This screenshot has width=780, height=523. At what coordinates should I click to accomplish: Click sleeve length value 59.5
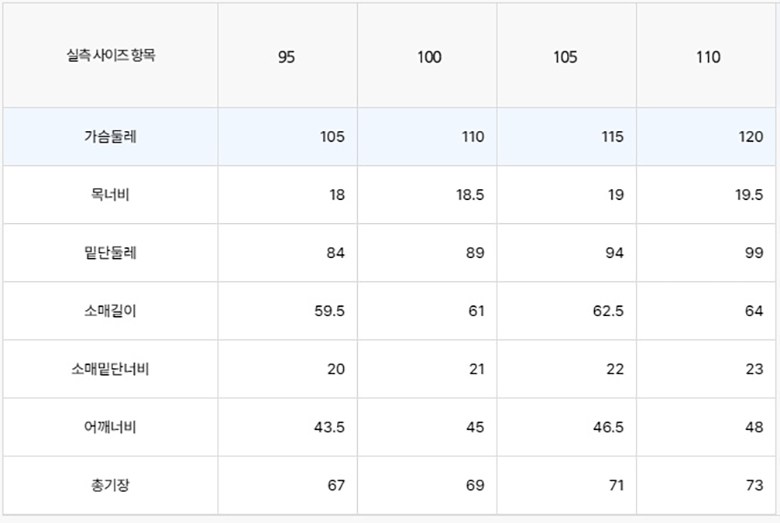[x=329, y=311]
